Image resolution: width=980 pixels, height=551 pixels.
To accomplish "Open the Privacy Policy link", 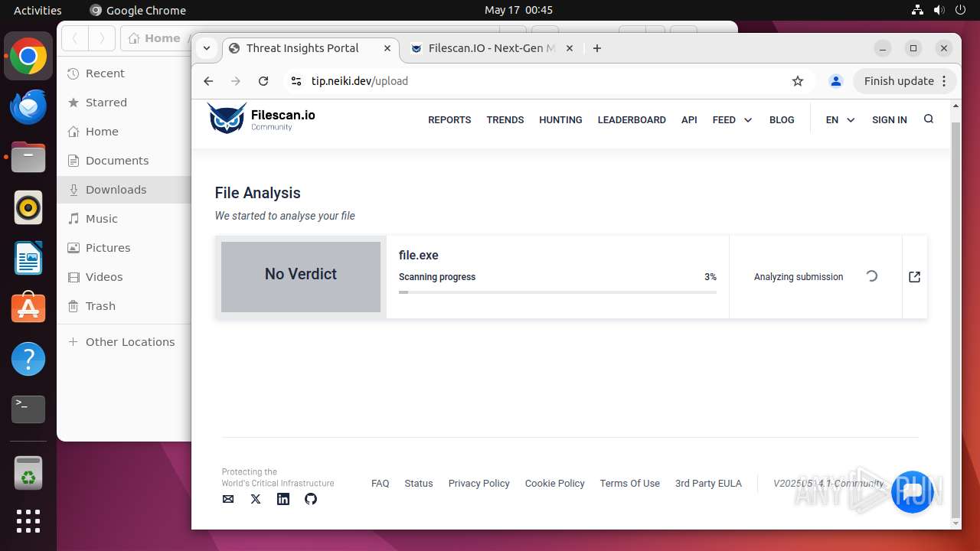I will (x=479, y=484).
